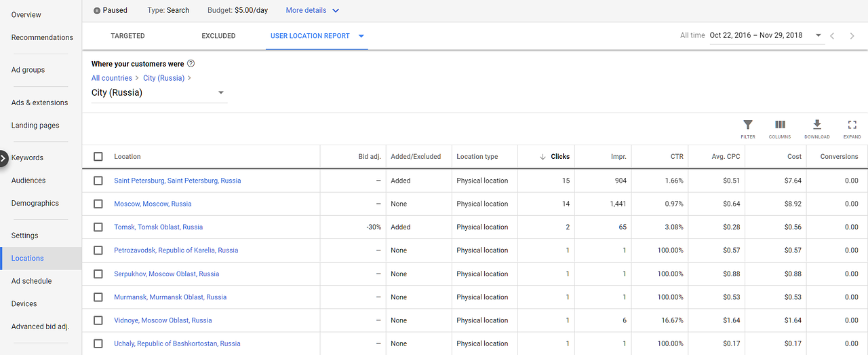Check the Tomsk row checkbox
Screen dimensions: 868x355
pos(98,227)
